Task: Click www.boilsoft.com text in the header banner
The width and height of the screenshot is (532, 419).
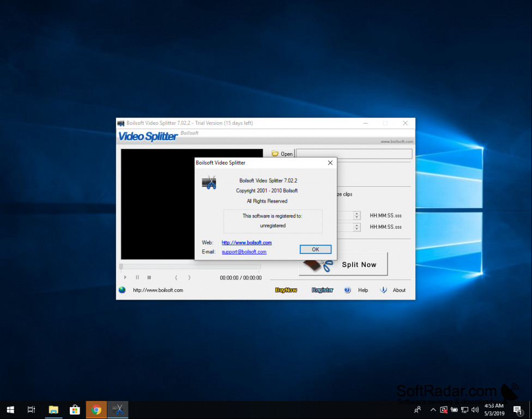Action: tap(397, 142)
